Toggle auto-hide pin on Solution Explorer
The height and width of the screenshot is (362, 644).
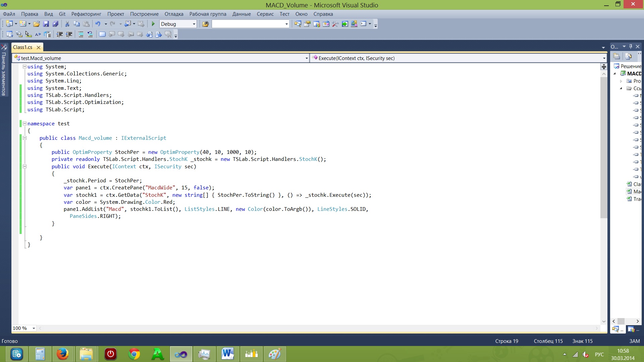pyautogui.click(x=631, y=47)
